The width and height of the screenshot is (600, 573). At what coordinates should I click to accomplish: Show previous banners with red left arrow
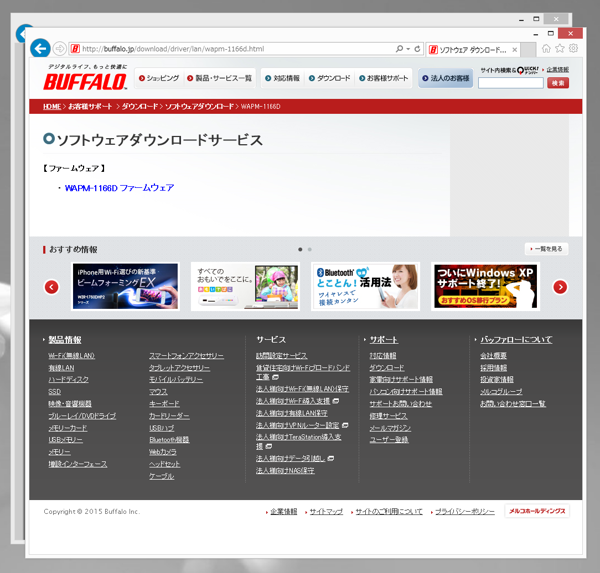52,287
